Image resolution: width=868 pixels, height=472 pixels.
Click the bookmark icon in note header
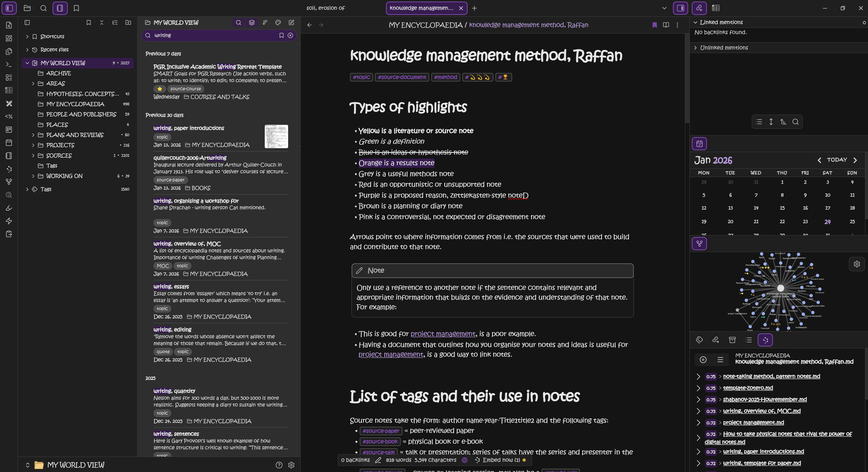(x=654, y=25)
